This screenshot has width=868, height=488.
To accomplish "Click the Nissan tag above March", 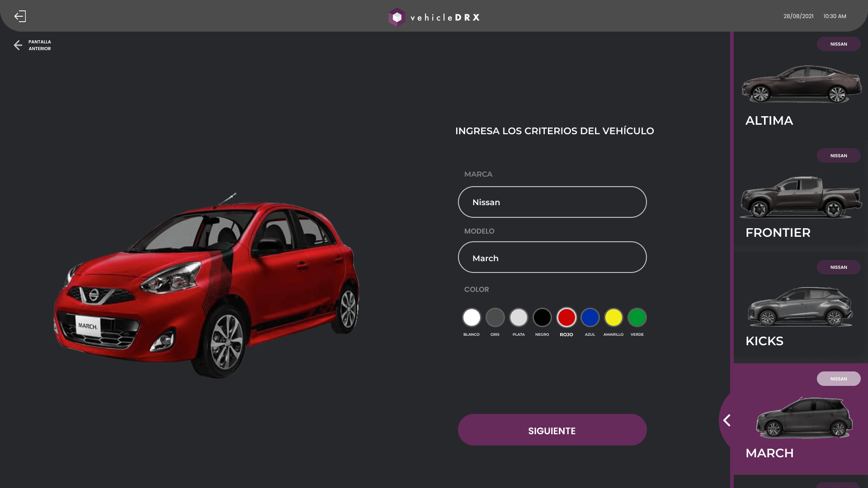I will tap(839, 379).
